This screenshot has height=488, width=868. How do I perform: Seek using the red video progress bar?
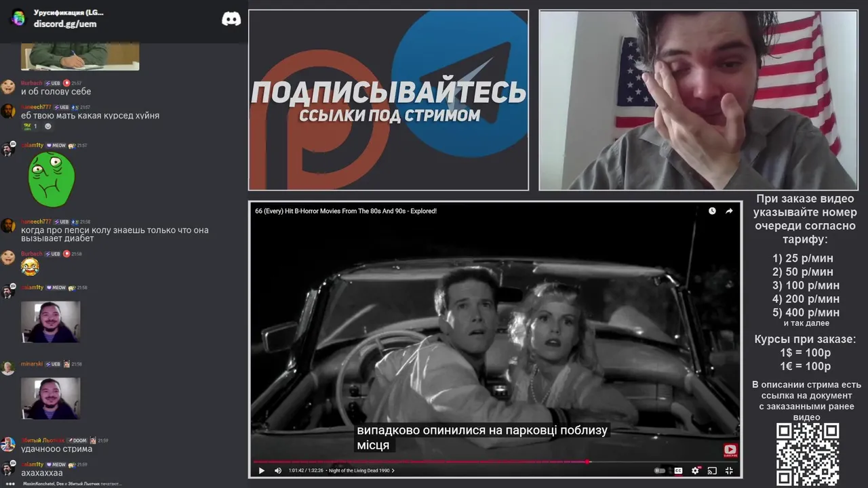pyautogui.click(x=494, y=462)
